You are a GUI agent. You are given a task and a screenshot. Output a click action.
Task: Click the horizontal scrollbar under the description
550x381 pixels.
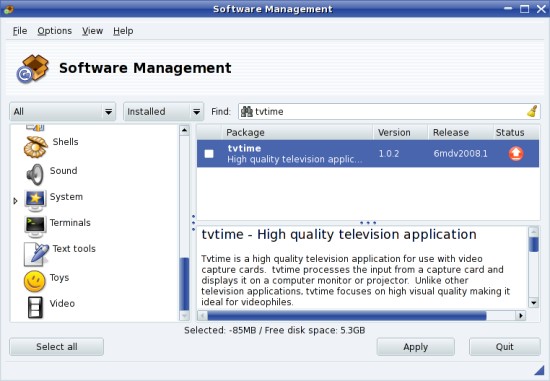coord(362,316)
